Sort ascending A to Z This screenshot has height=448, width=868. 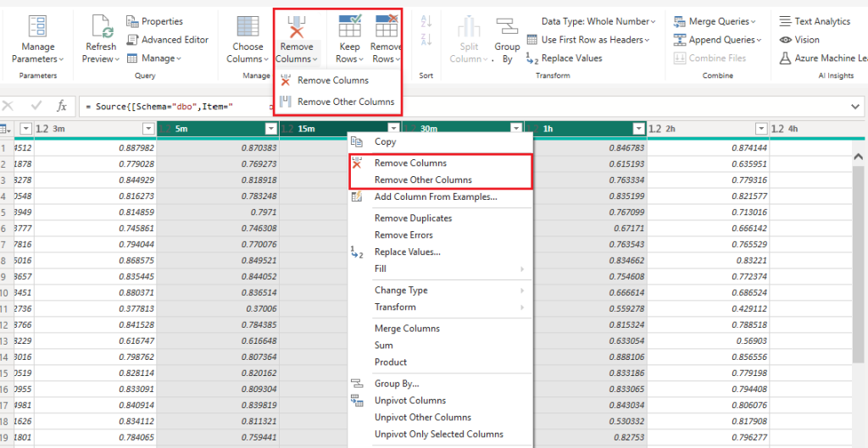tap(426, 21)
